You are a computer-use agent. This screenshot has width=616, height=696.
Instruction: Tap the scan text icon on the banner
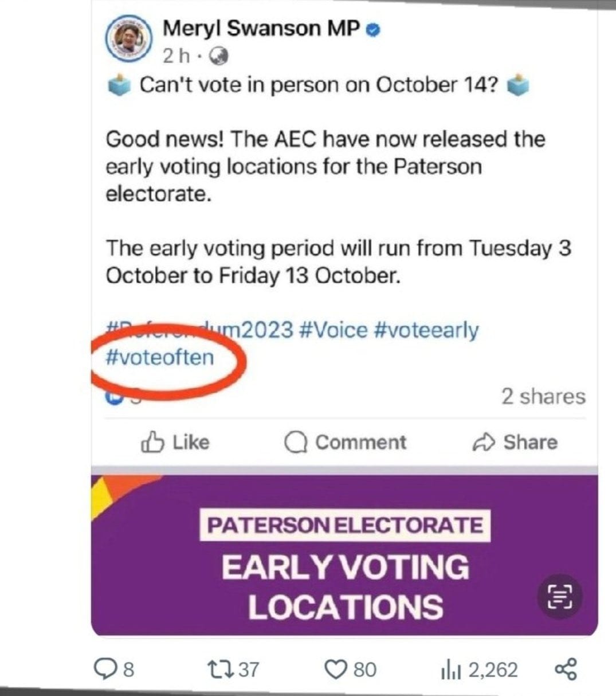(x=559, y=596)
